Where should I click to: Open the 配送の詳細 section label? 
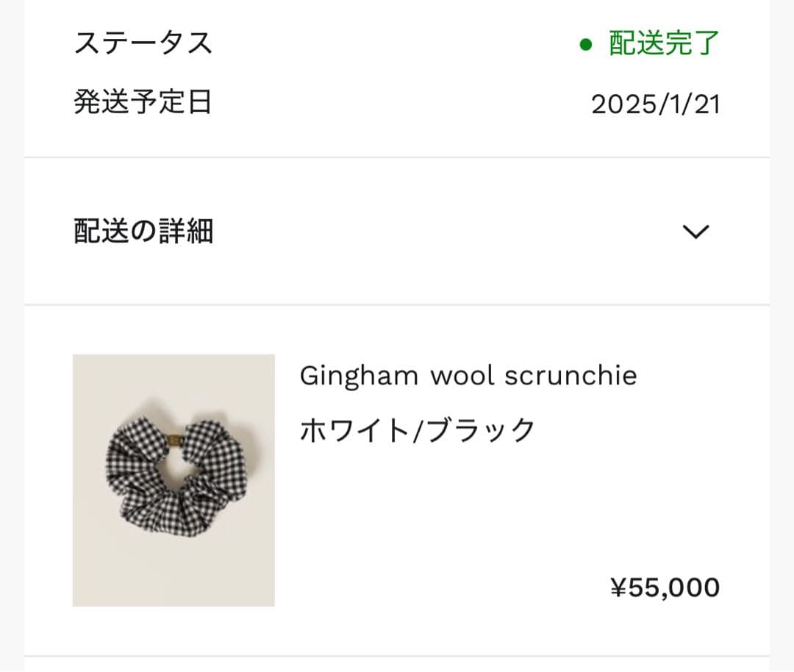(143, 232)
